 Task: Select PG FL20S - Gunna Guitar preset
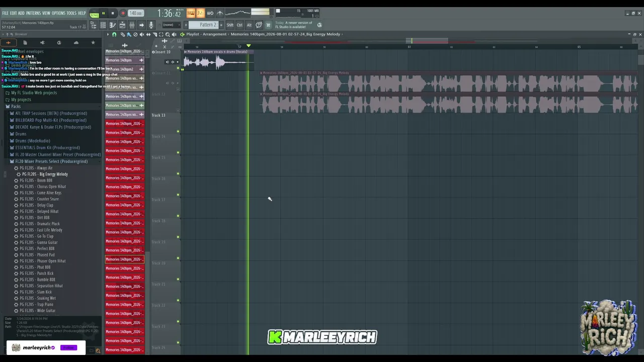(39, 242)
